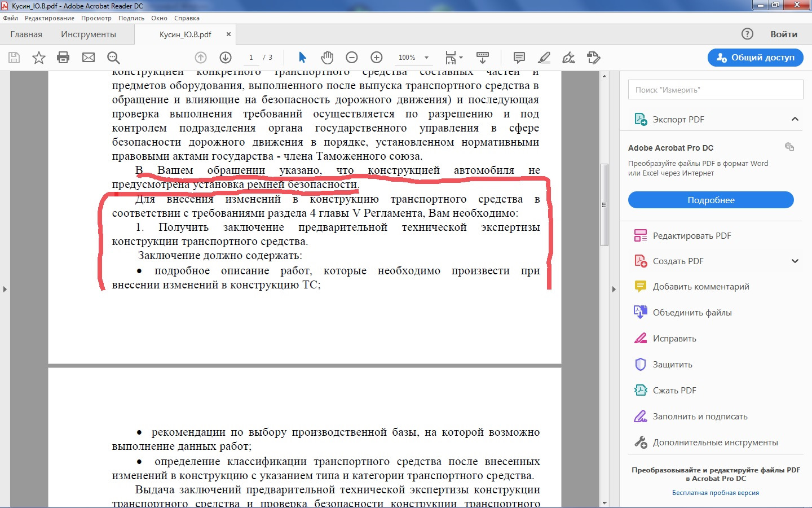The height and width of the screenshot is (508, 812).
Task: Print the document using the printer icon
Action: pos(63,58)
